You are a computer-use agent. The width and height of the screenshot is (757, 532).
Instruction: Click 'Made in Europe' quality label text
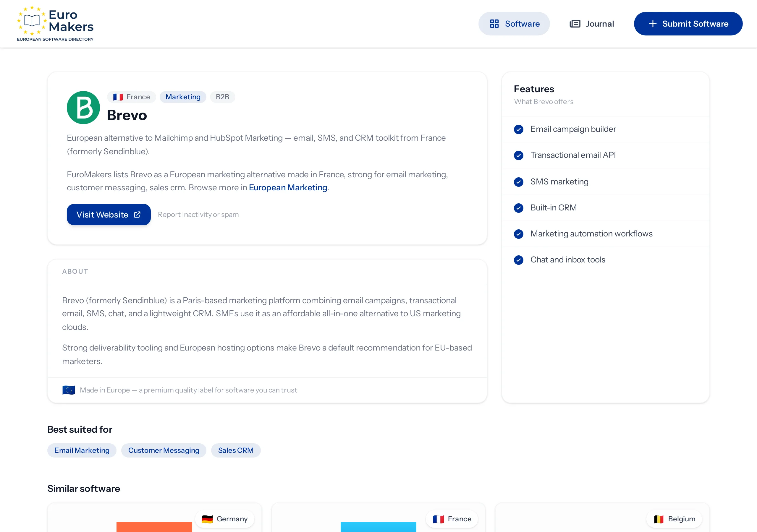tap(188, 390)
